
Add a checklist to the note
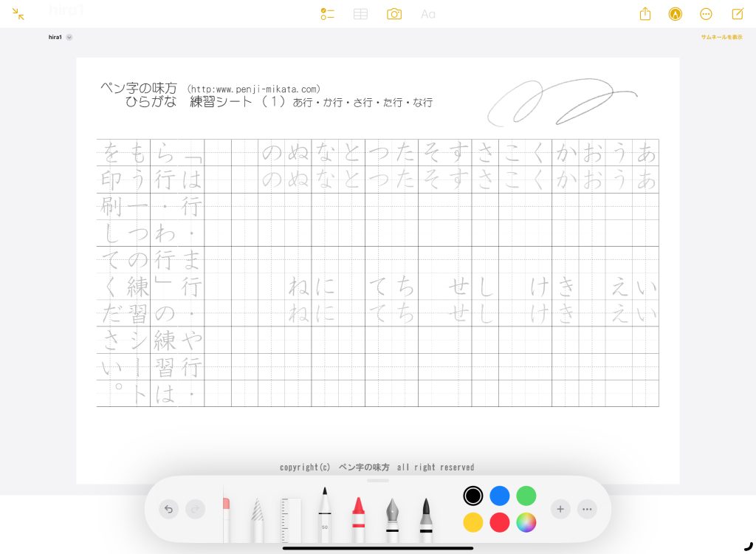coord(328,14)
